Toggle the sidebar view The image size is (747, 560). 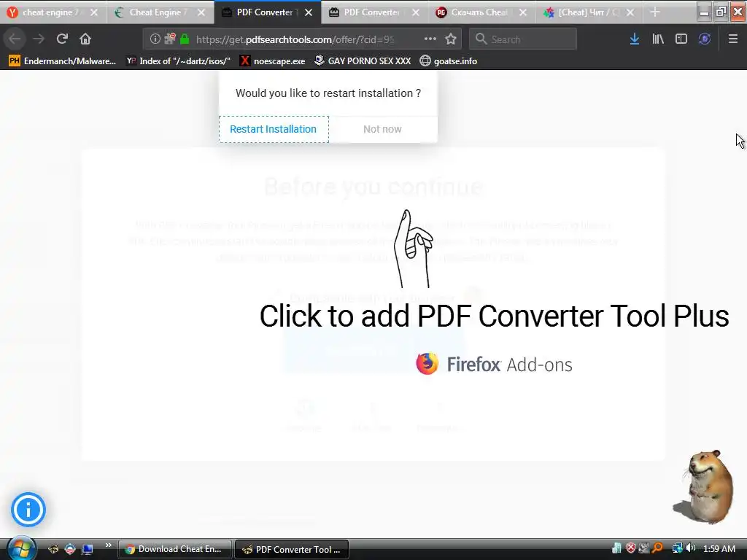click(681, 39)
